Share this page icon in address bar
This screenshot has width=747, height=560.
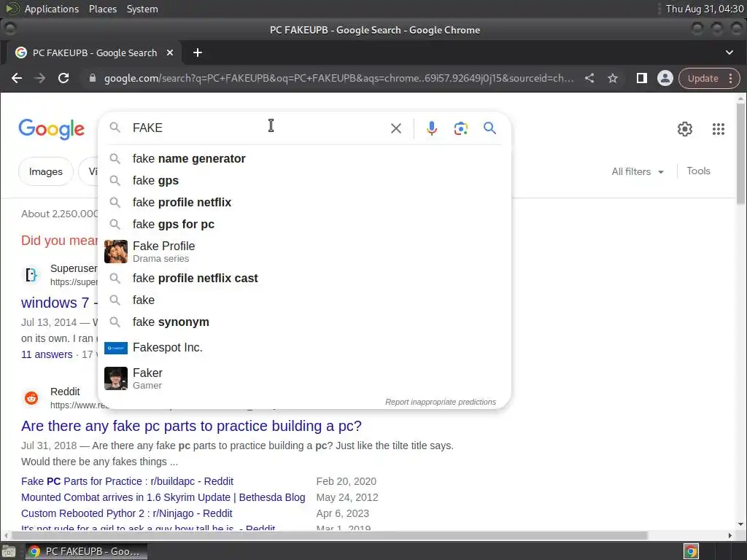click(x=589, y=78)
